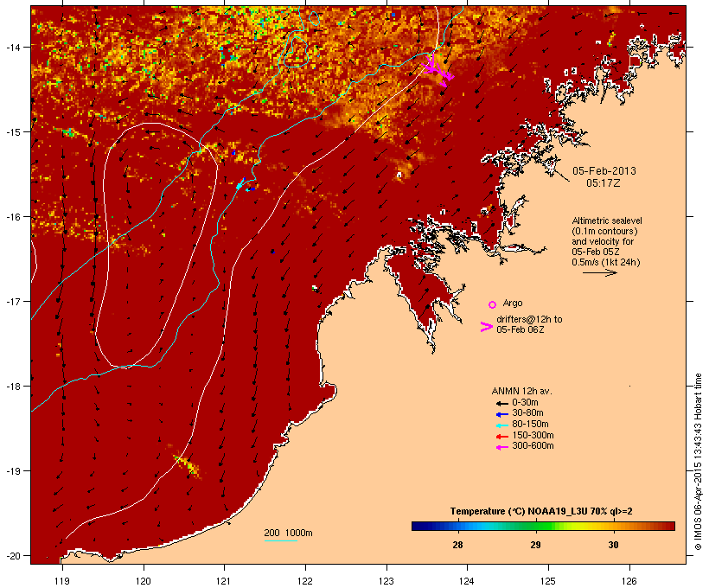Image resolution: width=709 pixels, height=588 pixels.
Task: Click the orange-red color bar section at 30
Action: pyautogui.click(x=613, y=526)
